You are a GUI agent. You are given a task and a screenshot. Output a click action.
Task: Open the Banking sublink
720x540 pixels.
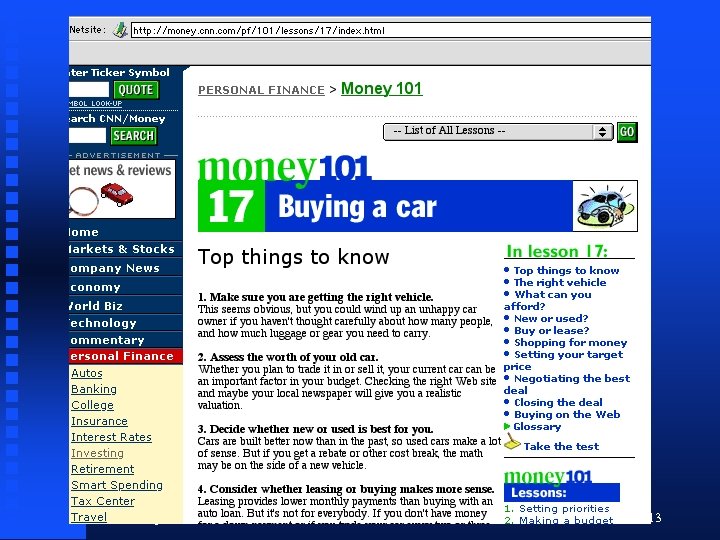point(94,389)
